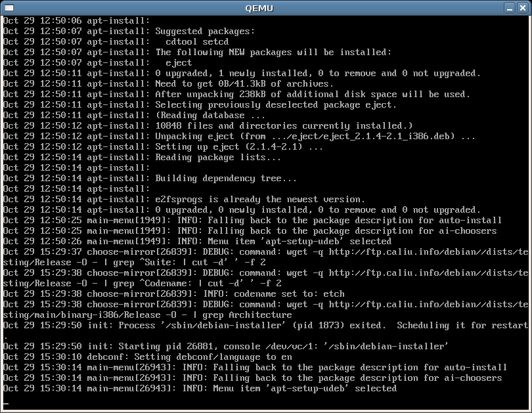Click main-menu[26943] 'apt-setup-udeb' selected line
The image size is (532, 413).
tap(200, 389)
